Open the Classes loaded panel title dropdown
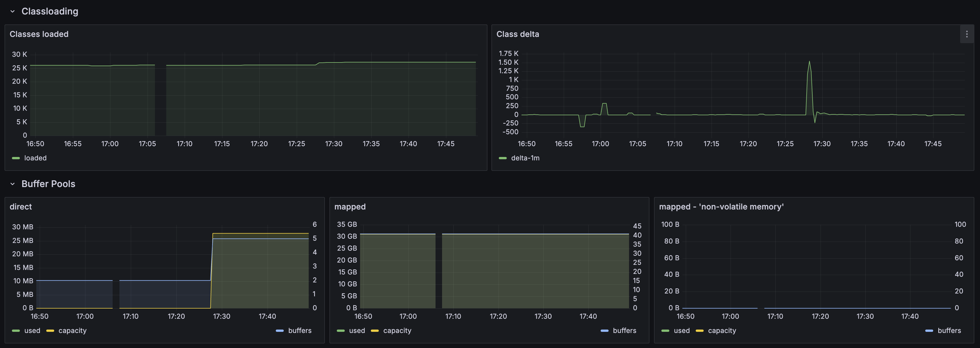980x348 pixels. coord(39,34)
